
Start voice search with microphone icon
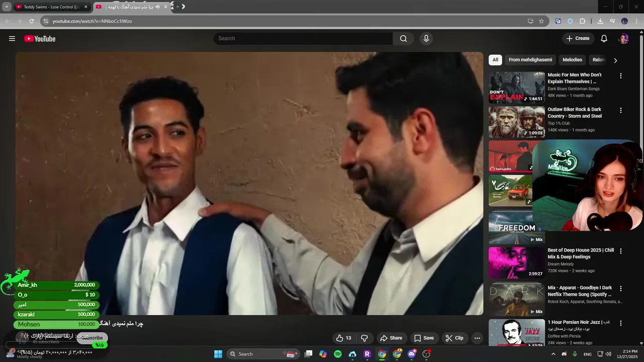pos(426,38)
